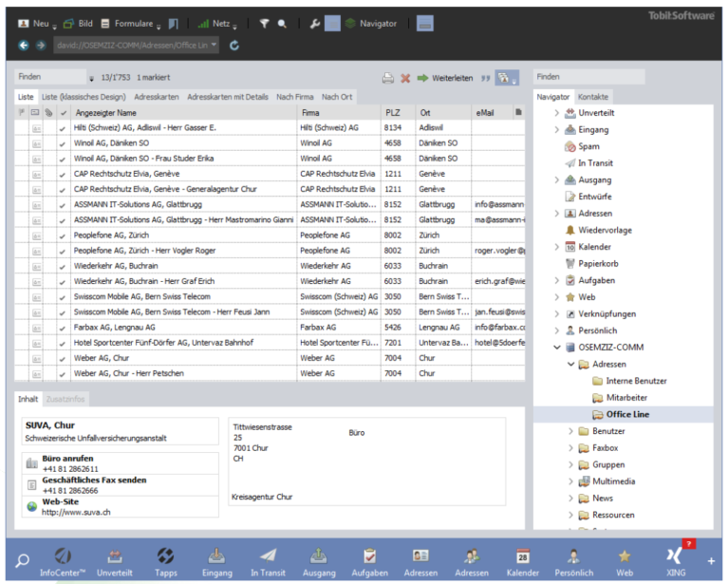Toggle the Navigator panel button

pos(371,24)
